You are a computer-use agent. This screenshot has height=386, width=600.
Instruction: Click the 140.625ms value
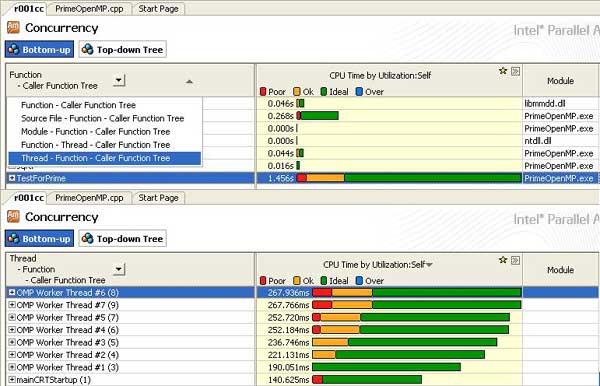(289, 380)
